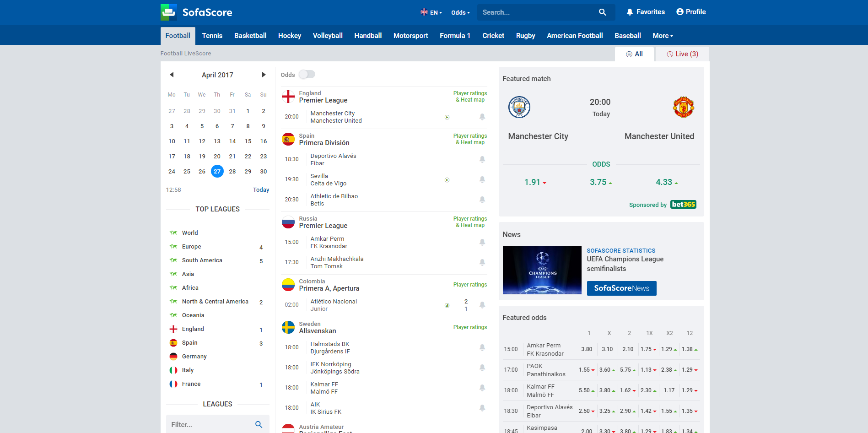Screen dimensions: 868x433
Task: Open the Champions League news thumbnail
Action: coord(542,270)
